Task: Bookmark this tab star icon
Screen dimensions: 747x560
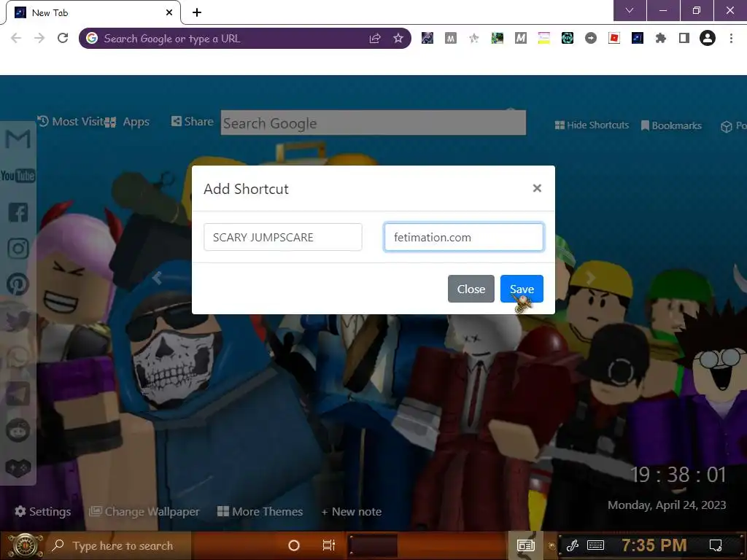Action: (x=398, y=39)
